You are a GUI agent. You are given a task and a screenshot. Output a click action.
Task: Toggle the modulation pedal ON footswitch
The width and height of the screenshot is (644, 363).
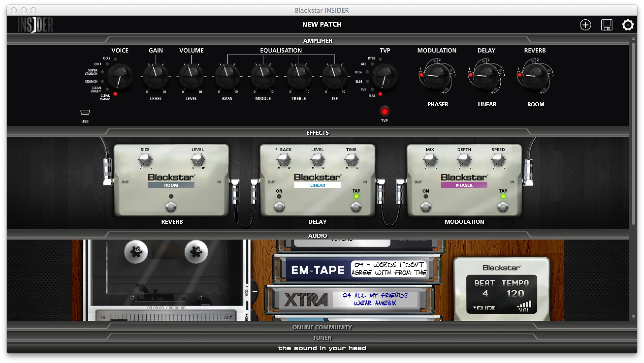coord(426,207)
